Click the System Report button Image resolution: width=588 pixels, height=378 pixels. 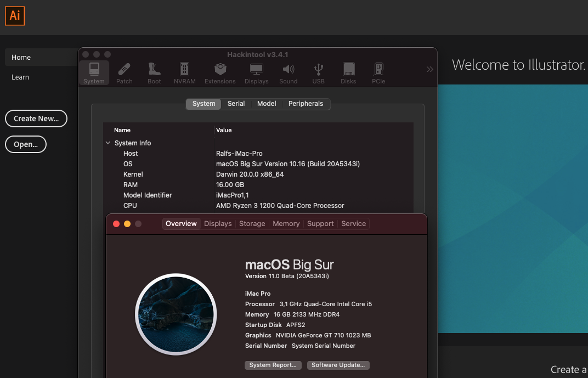pyautogui.click(x=273, y=365)
